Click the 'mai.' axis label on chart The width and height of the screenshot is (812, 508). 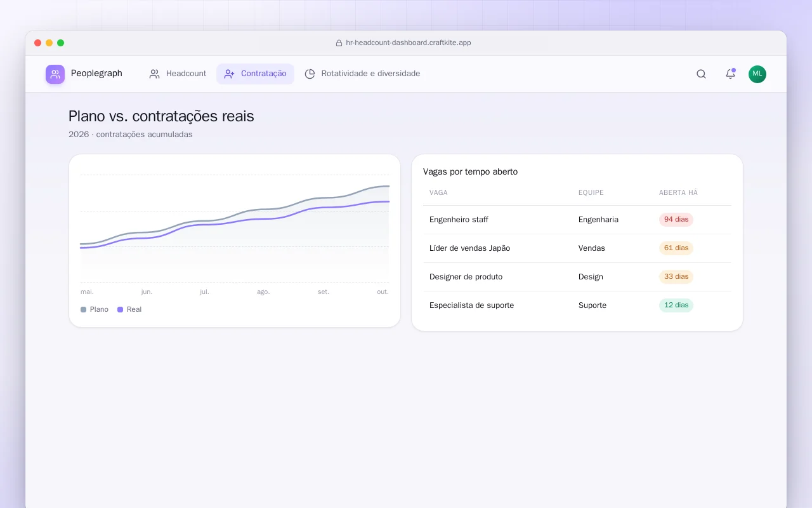coord(87,292)
